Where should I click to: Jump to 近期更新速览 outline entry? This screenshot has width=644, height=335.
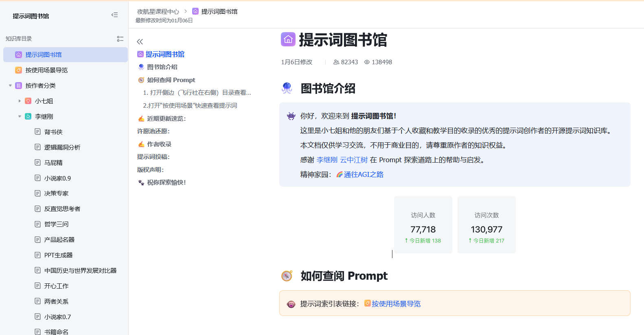(166, 118)
